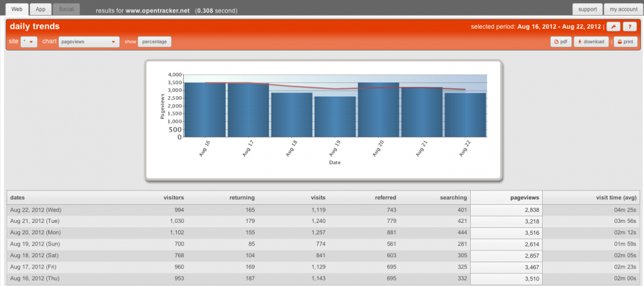The image size is (644, 286).
Task: Select the Aug 17, 2012 (Fri) row
Action: [x=323, y=267]
